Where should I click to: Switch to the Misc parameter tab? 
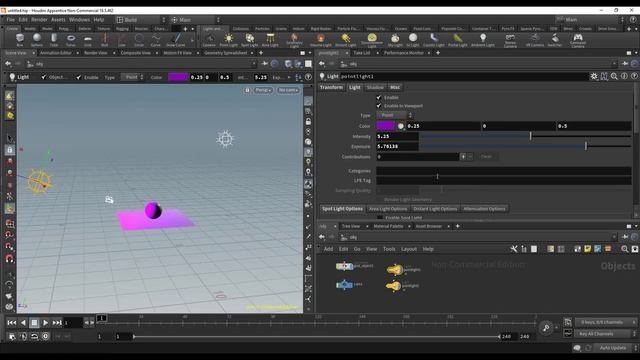(395, 87)
